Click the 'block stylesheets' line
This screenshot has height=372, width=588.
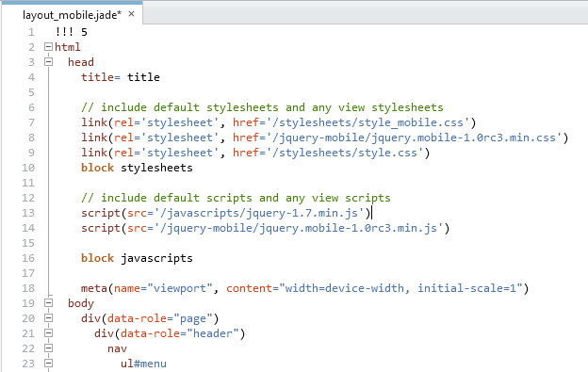coord(137,168)
